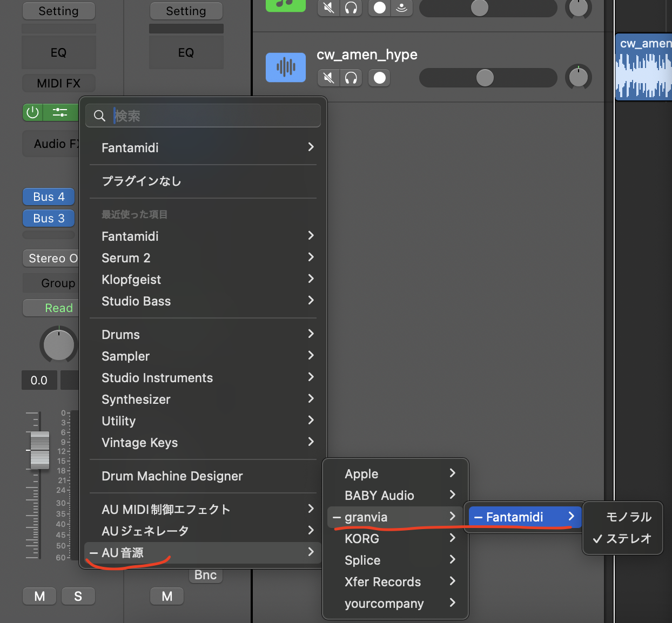This screenshot has width=672, height=623.
Task: Toggle the green power button on the channel strip
Action: (32, 112)
